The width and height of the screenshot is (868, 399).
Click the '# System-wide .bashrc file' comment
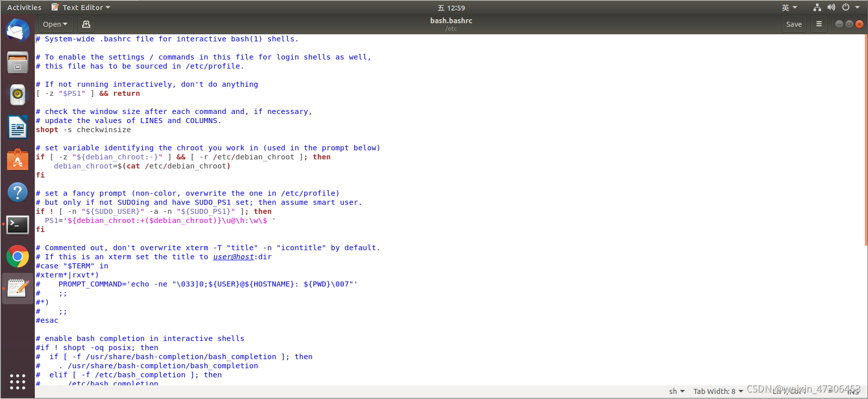click(x=167, y=39)
